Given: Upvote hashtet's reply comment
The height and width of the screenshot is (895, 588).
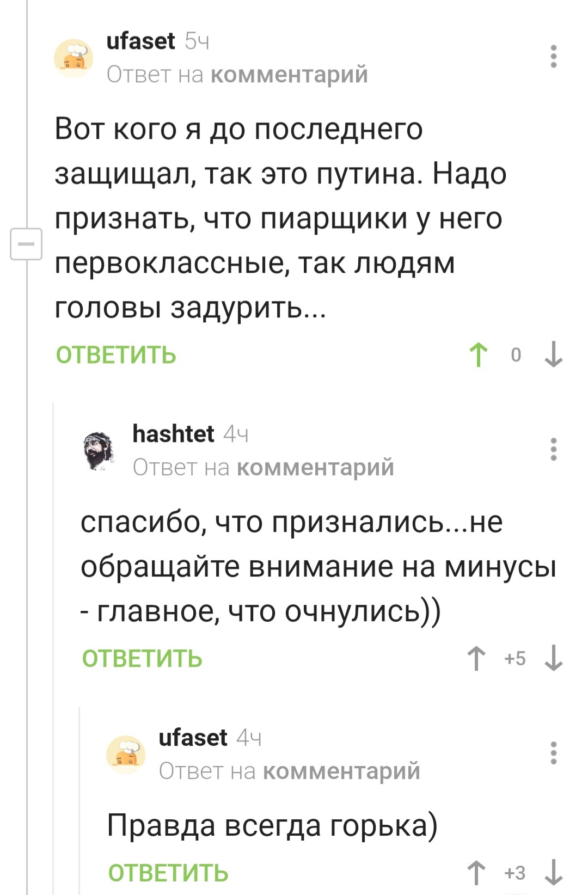Looking at the screenshot, I should point(477,659).
